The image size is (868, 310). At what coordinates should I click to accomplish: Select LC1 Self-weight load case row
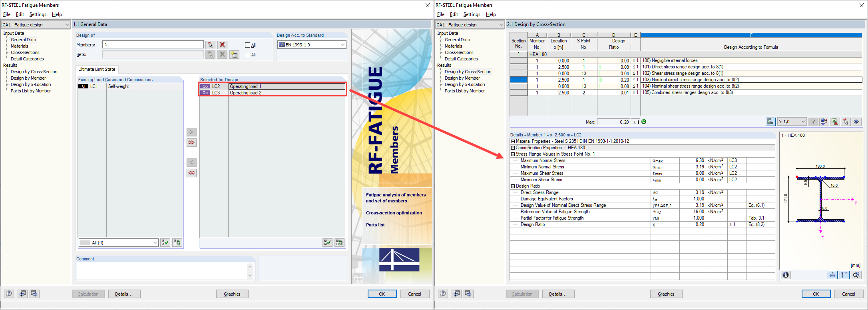pos(131,86)
